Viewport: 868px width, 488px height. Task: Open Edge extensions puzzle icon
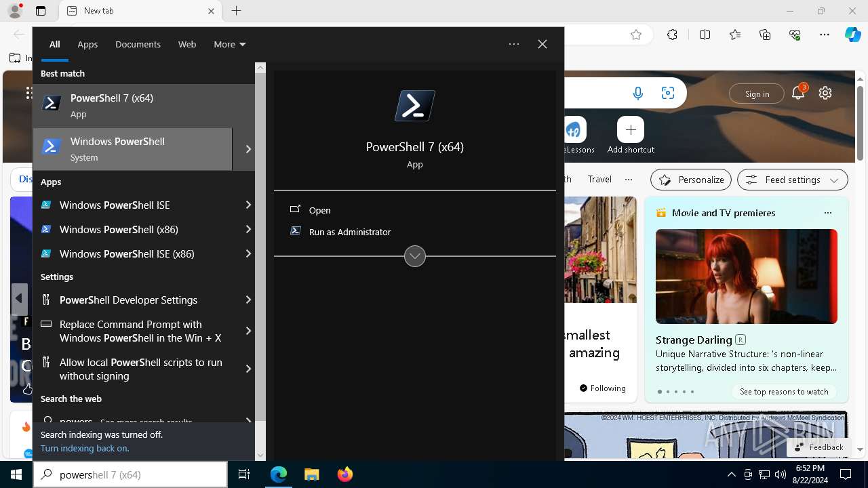(x=672, y=35)
